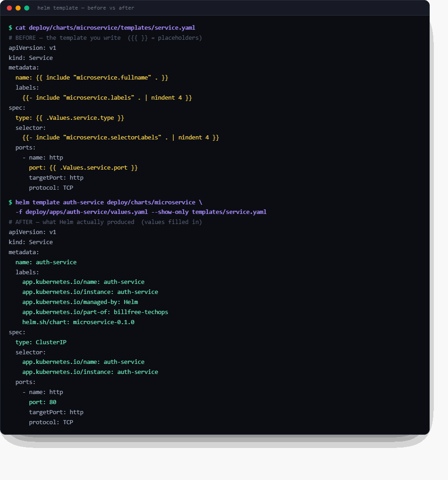Screen dimensions: 448x480
Task: Click the yellow minimize window dot
Action: click(x=18, y=8)
